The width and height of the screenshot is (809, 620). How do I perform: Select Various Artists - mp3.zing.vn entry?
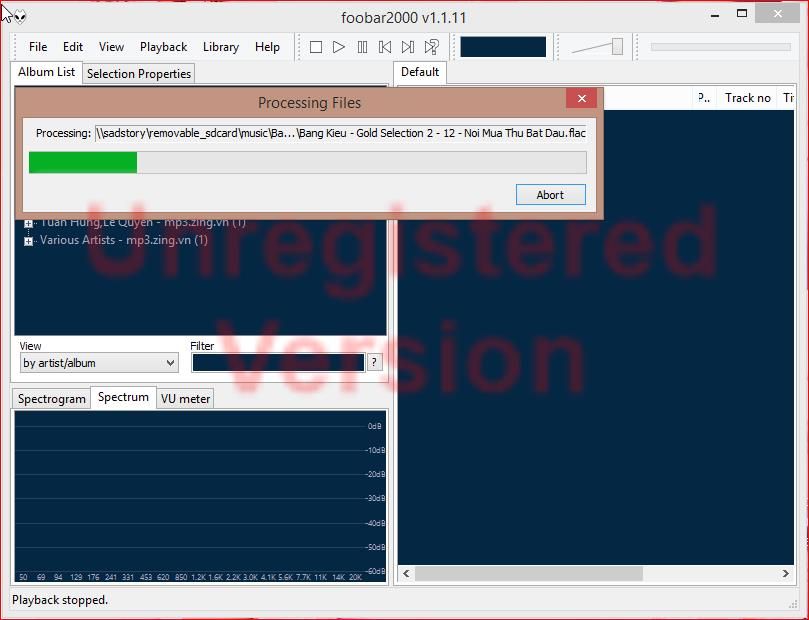tap(124, 240)
